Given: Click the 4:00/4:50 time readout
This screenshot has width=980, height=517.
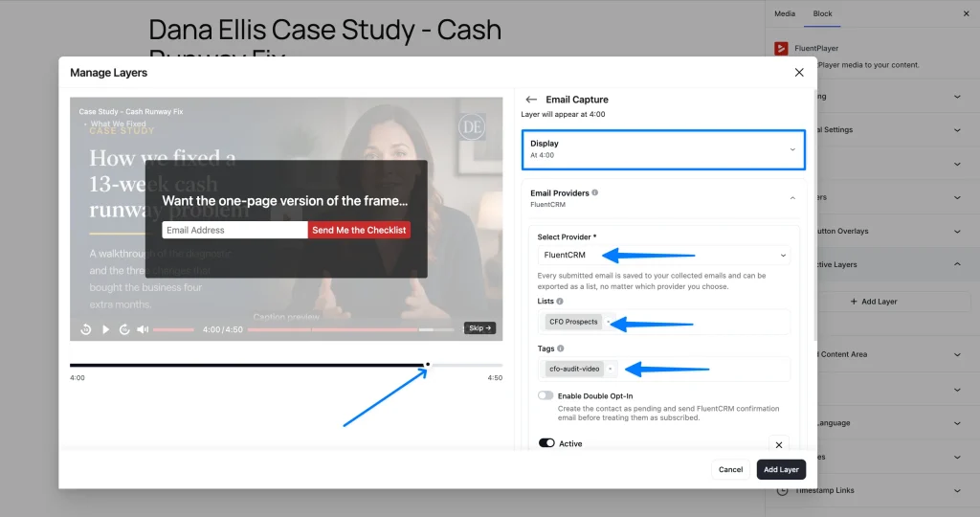Looking at the screenshot, I should [x=222, y=329].
